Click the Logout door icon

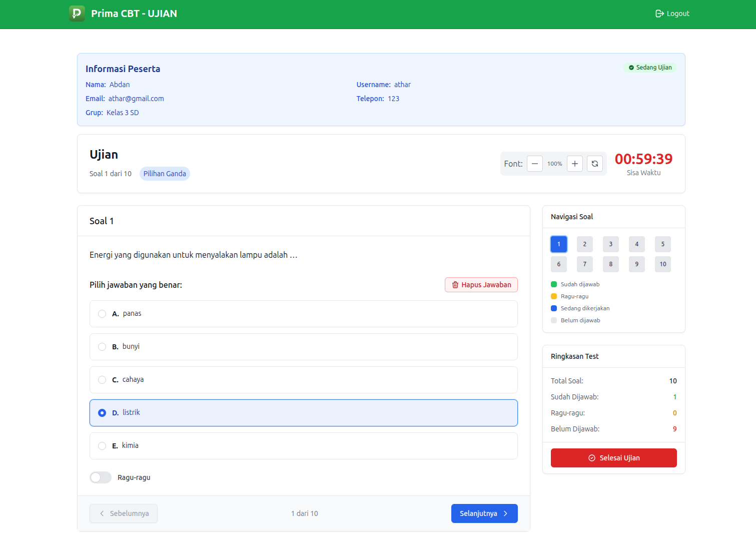(658, 14)
